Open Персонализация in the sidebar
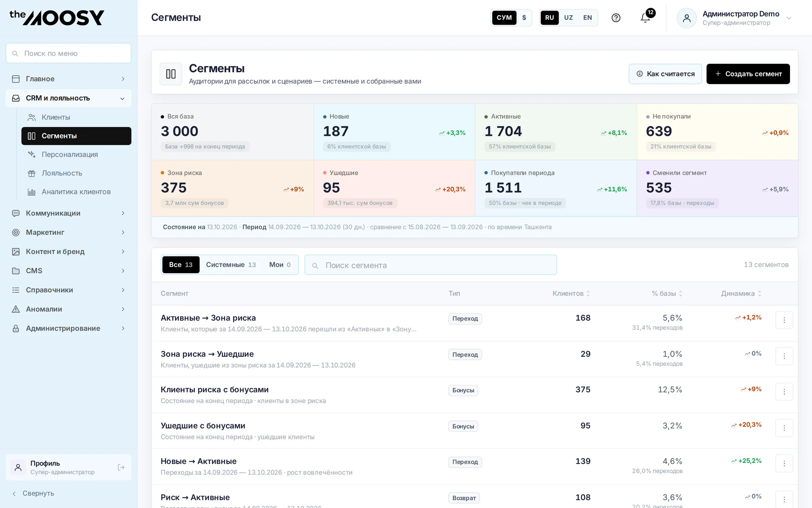This screenshot has height=508, width=812. (x=76, y=154)
